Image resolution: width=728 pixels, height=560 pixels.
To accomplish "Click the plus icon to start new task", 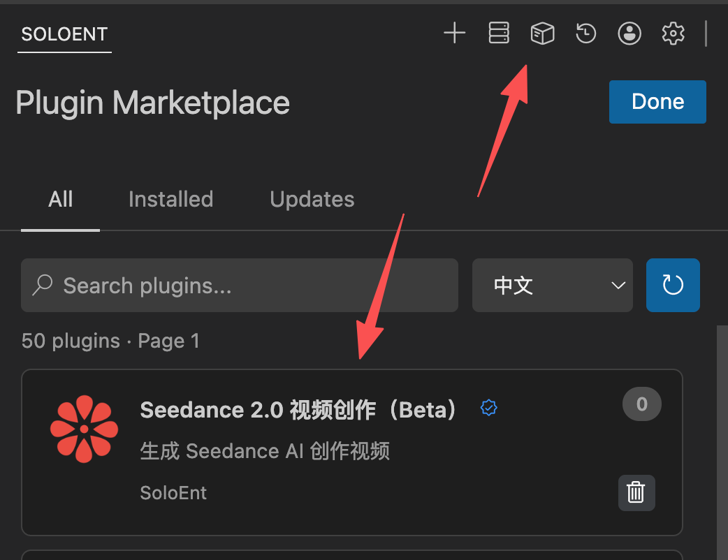I will [455, 34].
